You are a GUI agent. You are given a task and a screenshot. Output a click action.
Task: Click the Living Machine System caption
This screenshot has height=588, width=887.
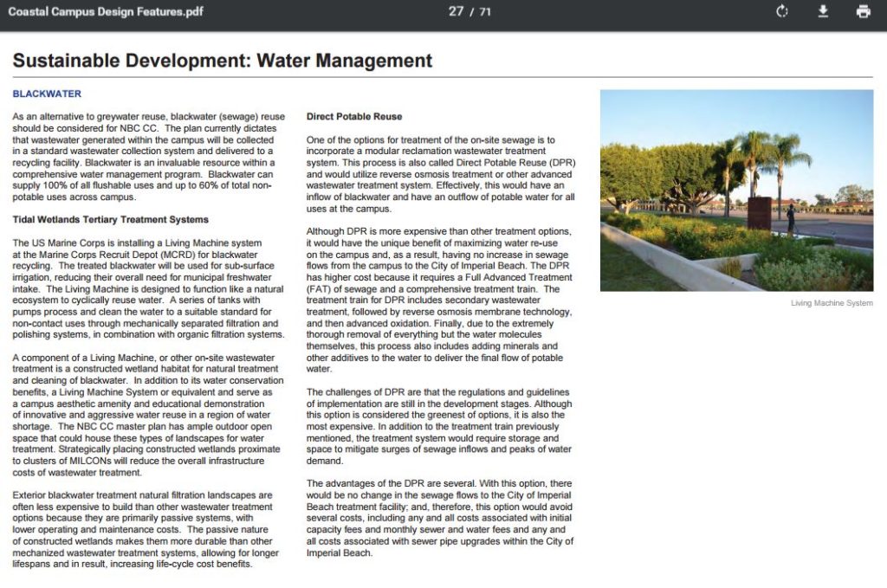pyautogui.click(x=832, y=303)
